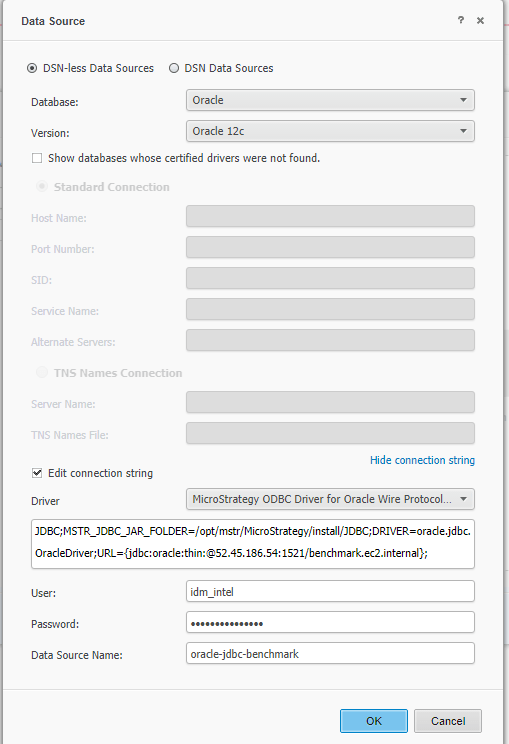Click the Password: label
Image resolution: width=509 pixels, height=744 pixels.
(55, 624)
